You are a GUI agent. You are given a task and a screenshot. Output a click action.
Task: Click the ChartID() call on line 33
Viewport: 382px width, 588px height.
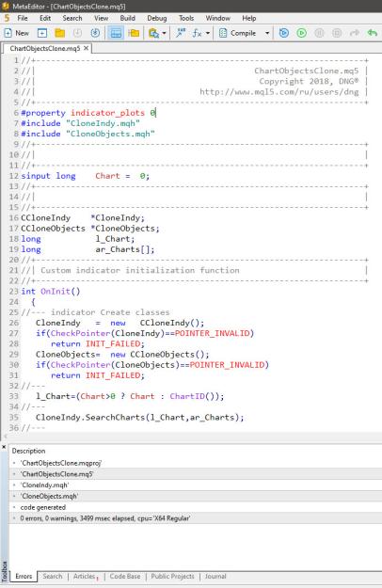click(193, 396)
